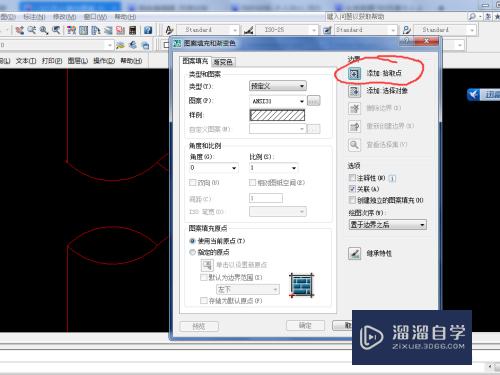The width and height of the screenshot is (500, 375).
Task: Click the Layer States Manager icon
Action: (x=145, y=45)
